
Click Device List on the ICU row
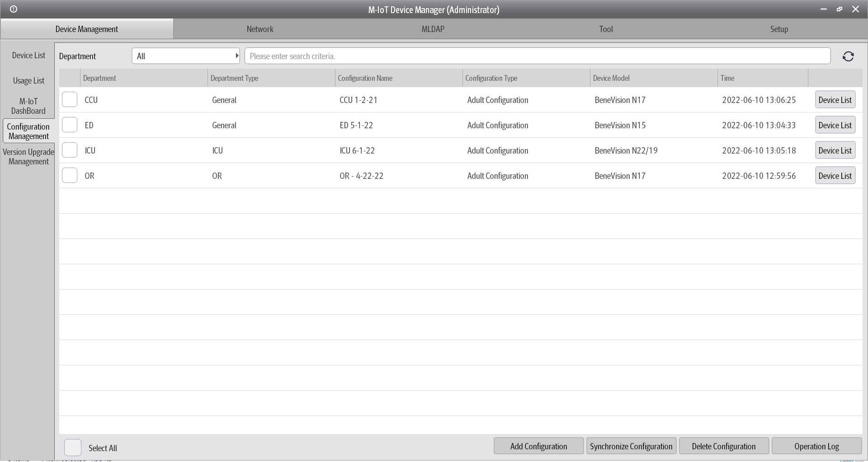(x=835, y=150)
